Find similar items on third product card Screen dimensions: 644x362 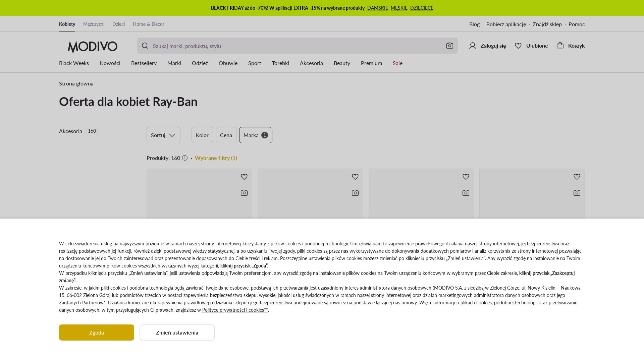[466, 193]
